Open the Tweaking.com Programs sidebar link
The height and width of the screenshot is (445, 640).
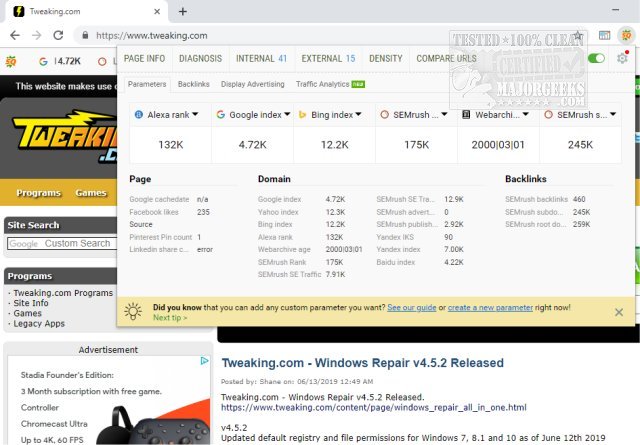pyautogui.click(x=63, y=293)
